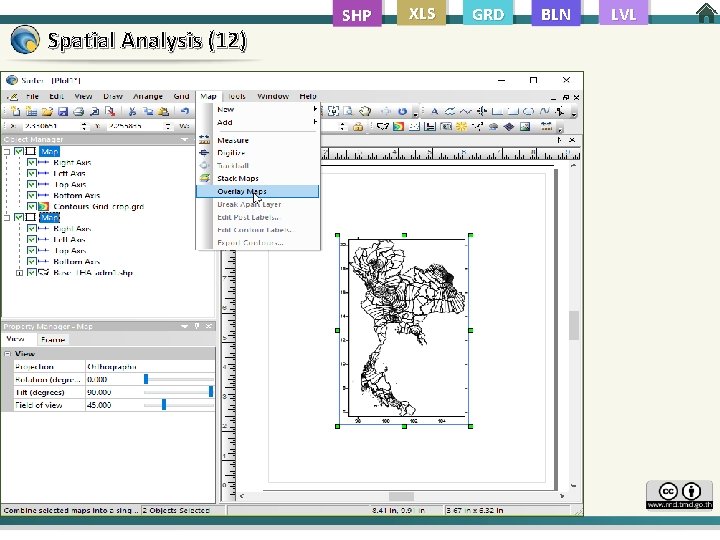This screenshot has width=720, height=540.
Task: Create a new Shaded Relief map
Action: point(461,127)
